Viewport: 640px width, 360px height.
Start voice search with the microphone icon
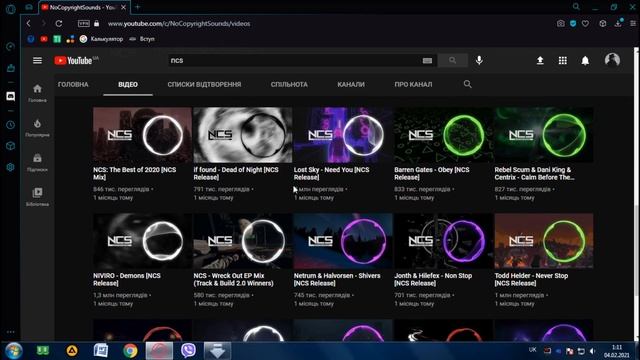pyautogui.click(x=479, y=60)
